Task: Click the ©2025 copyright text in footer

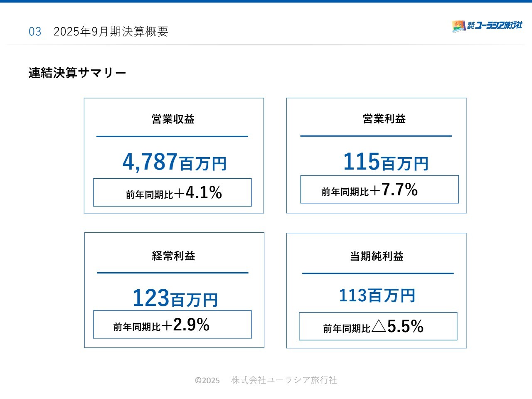Action: tap(207, 380)
